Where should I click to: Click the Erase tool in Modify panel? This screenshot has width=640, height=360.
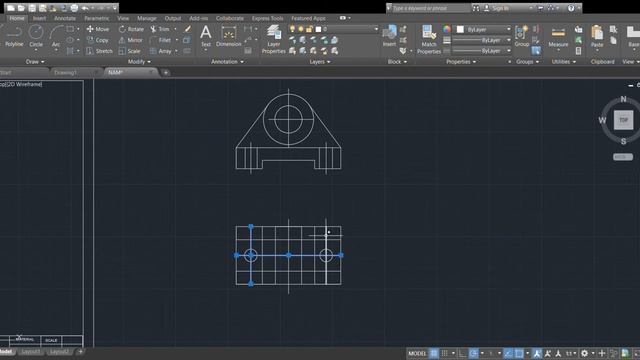(x=187, y=29)
